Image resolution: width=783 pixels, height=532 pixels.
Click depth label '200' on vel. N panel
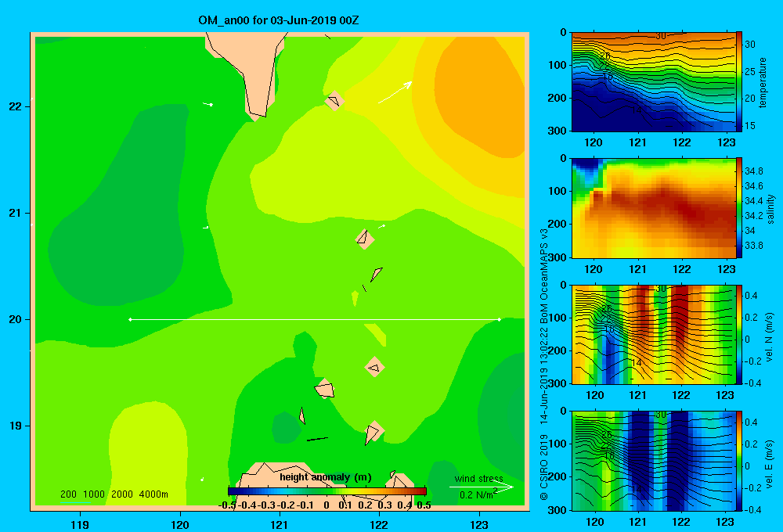557,350
